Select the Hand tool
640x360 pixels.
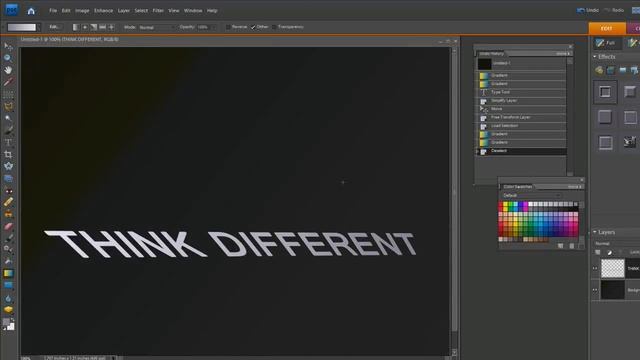point(8,70)
